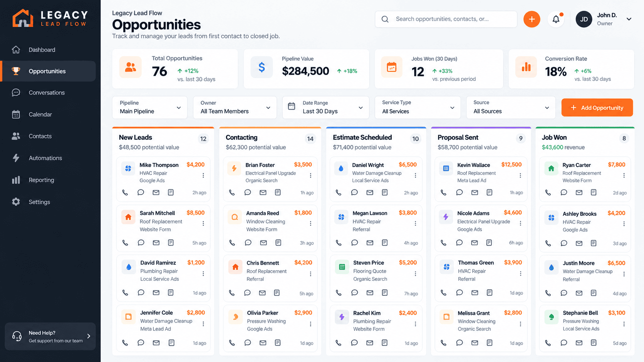Open the Owner All Team Members dropdown
644x362 pixels.
click(235, 107)
